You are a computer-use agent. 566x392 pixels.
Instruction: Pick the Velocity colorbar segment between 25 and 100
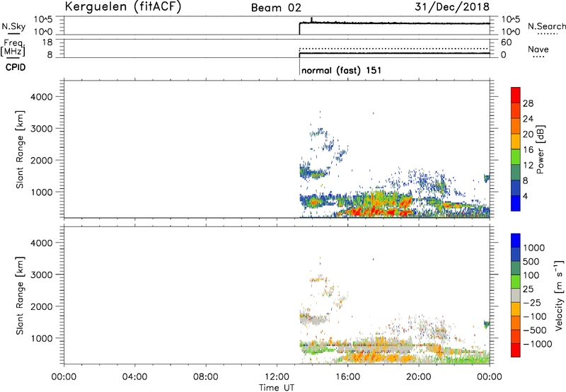click(x=516, y=282)
